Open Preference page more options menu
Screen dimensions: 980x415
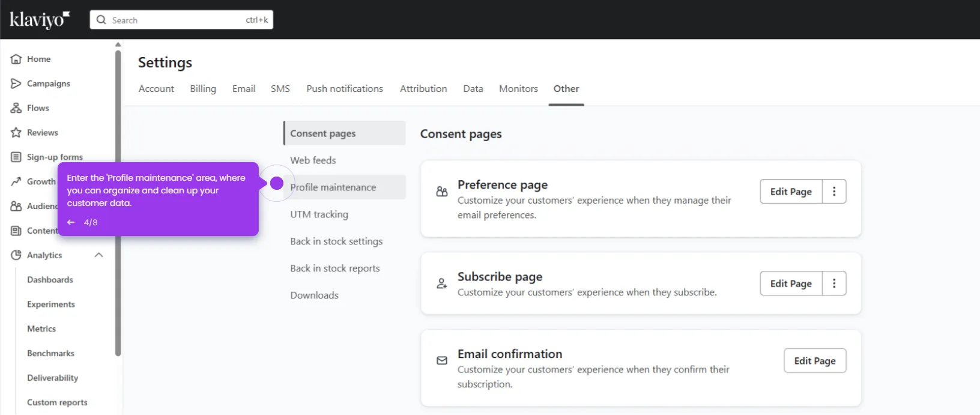834,192
